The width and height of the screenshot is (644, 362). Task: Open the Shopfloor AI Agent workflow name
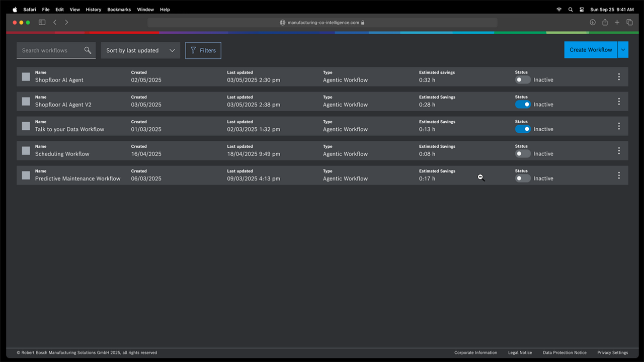coord(59,80)
